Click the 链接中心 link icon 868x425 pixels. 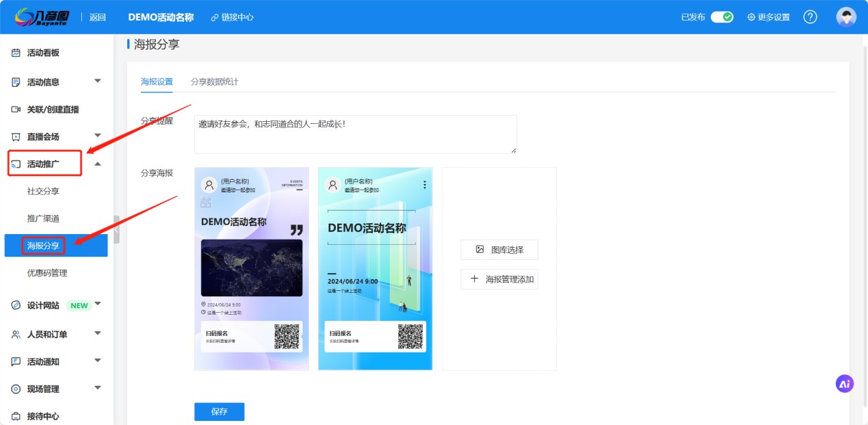tap(215, 17)
